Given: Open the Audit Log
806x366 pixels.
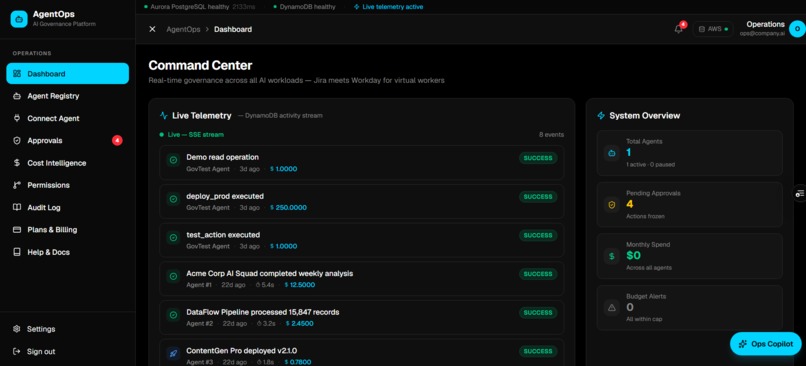Looking at the screenshot, I should click(x=67, y=208).
